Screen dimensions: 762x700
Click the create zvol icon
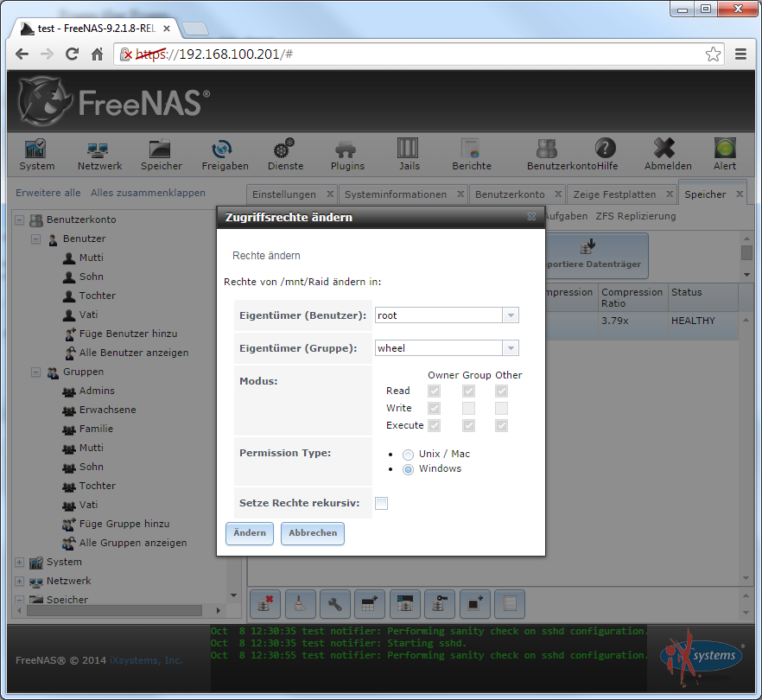click(405, 604)
